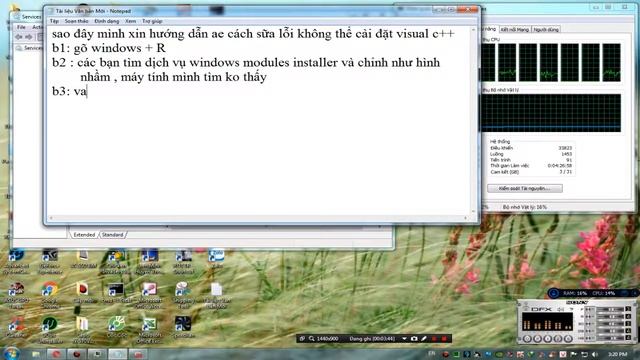This screenshot has height=360, width=640.
Task: Click the line "nhầm , máy tính mình tìm ko thấy"
Action: click(173, 77)
